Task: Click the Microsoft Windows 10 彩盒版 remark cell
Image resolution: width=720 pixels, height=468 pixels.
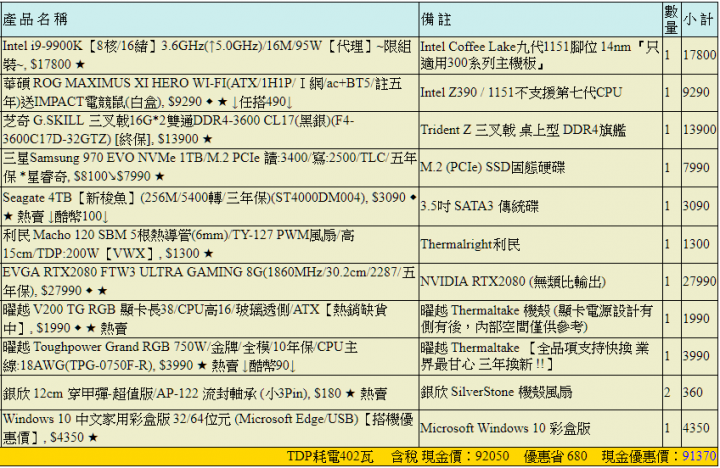Action: [540, 429]
